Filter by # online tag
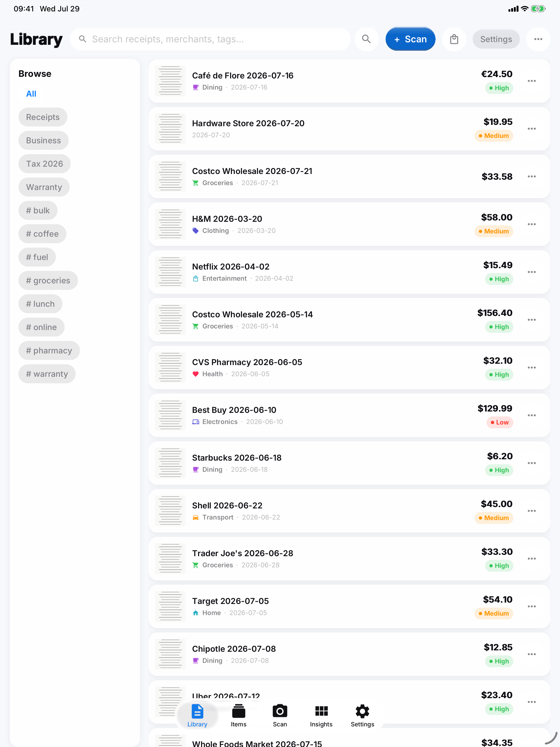This screenshot has width=560, height=747. click(x=42, y=327)
